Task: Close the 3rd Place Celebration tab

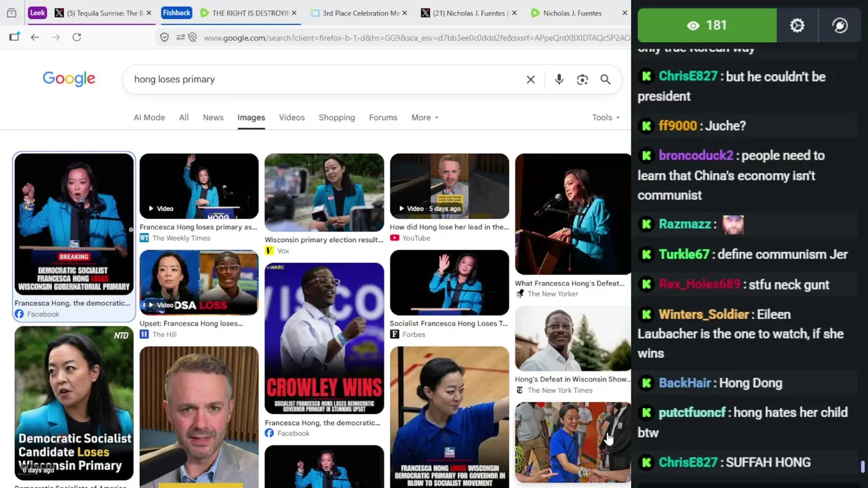Action: 405,13
